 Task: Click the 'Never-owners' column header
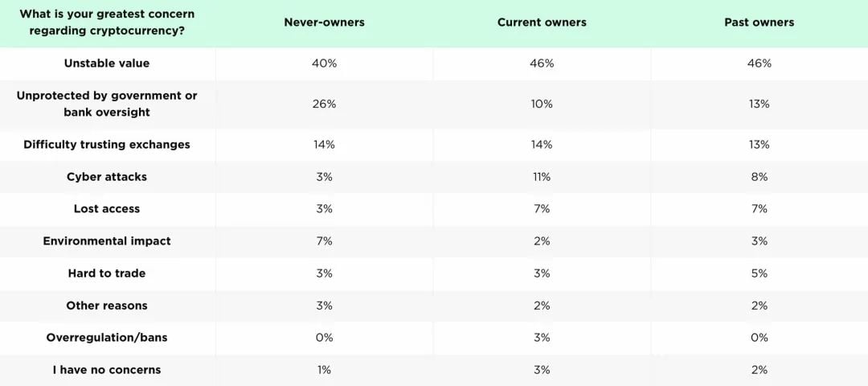pyautogui.click(x=324, y=23)
